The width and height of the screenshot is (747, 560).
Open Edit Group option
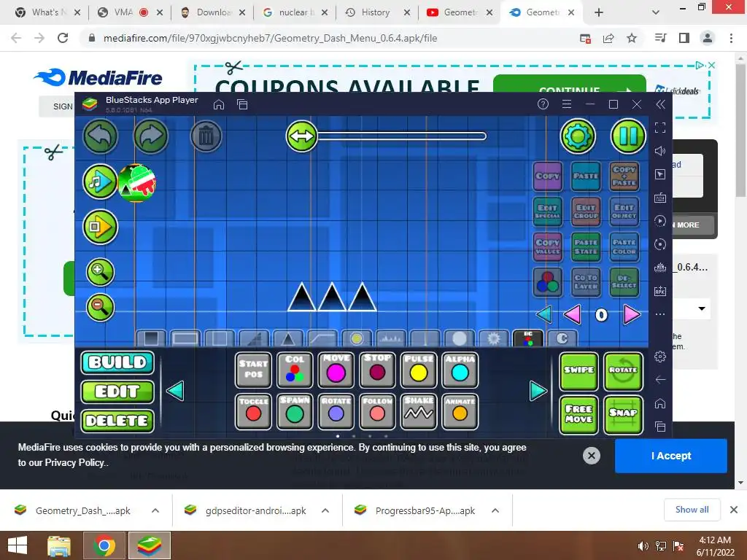click(586, 211)
